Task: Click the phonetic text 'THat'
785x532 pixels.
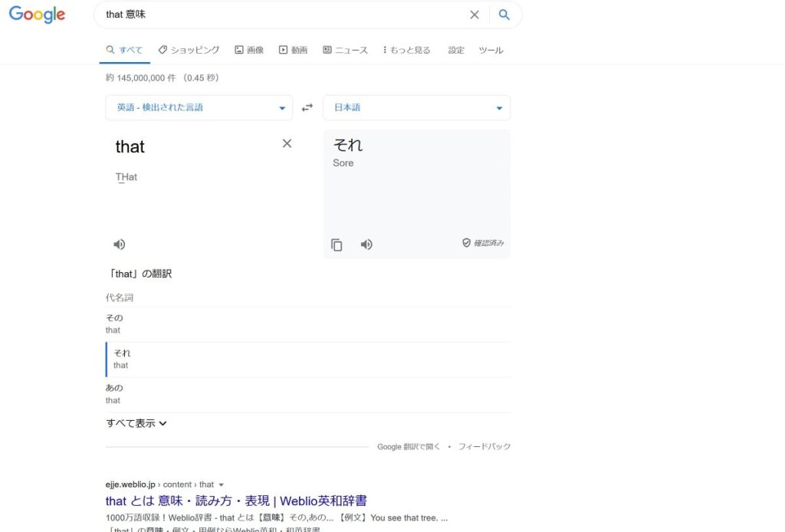Action: coord(126,177)
